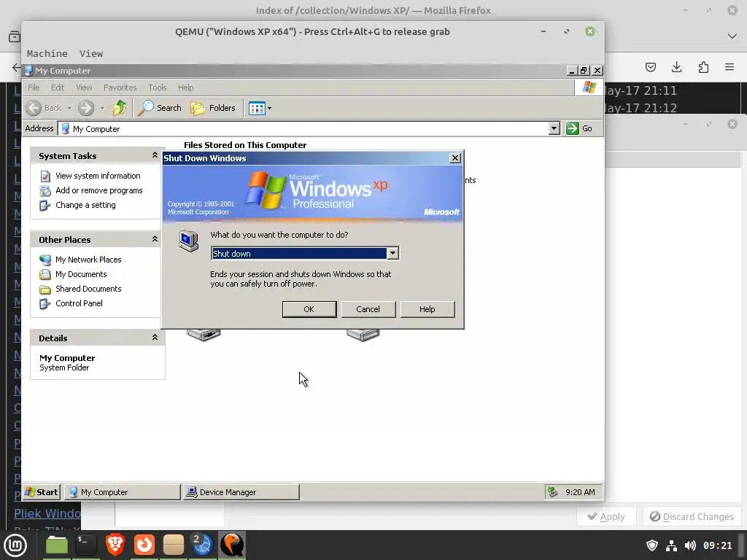Select My Computer taskbar button
747x560 pixels.
click(x=123, y=492)
